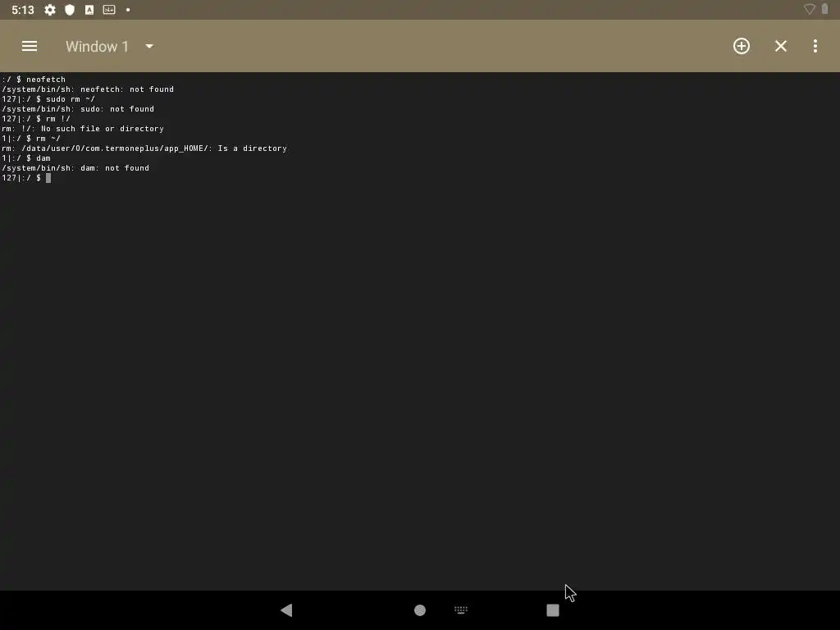Click the 'sudo: not found' output line
This screenshot has height=630, width=840.
click(x=78, y=109)
